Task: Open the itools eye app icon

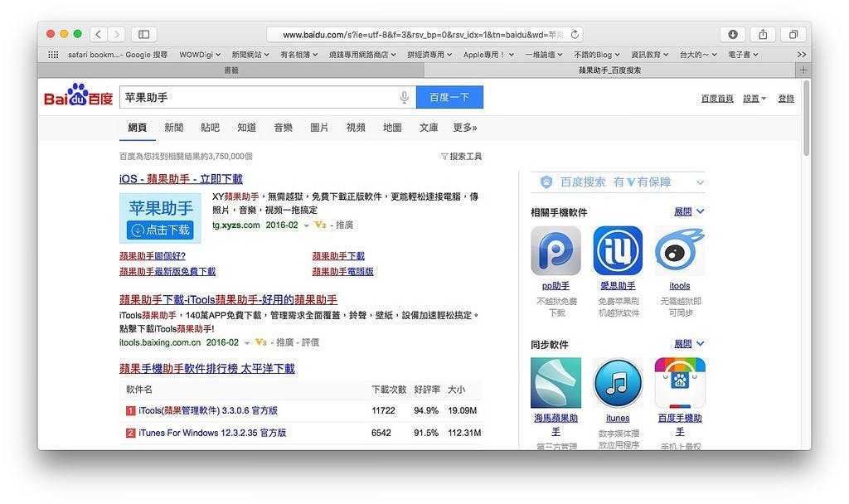Action: 680,250
